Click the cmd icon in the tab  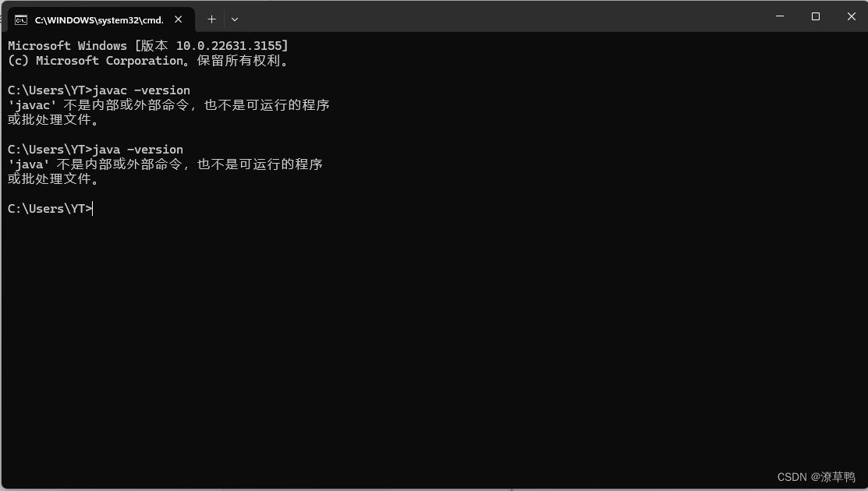[21, 20]
